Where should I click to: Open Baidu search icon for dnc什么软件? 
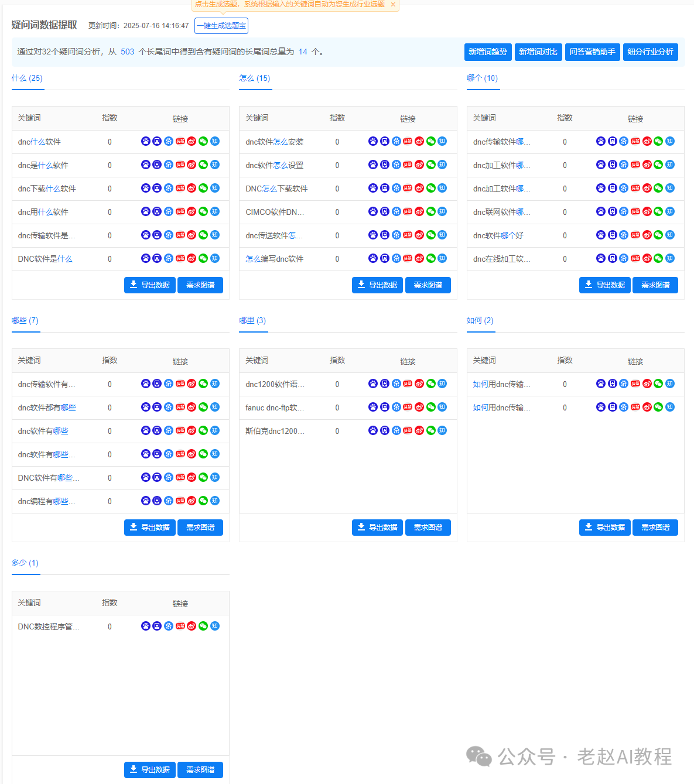tap(145, 141)
